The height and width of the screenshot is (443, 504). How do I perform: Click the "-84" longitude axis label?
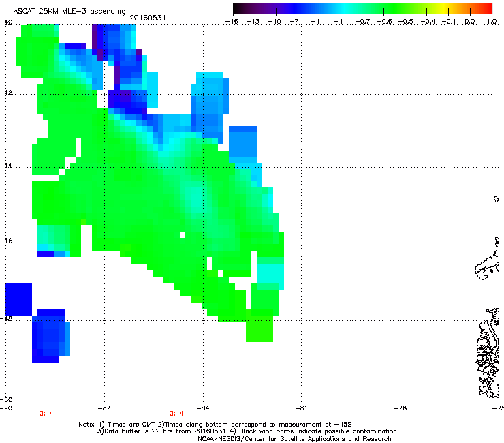point(203,408)
